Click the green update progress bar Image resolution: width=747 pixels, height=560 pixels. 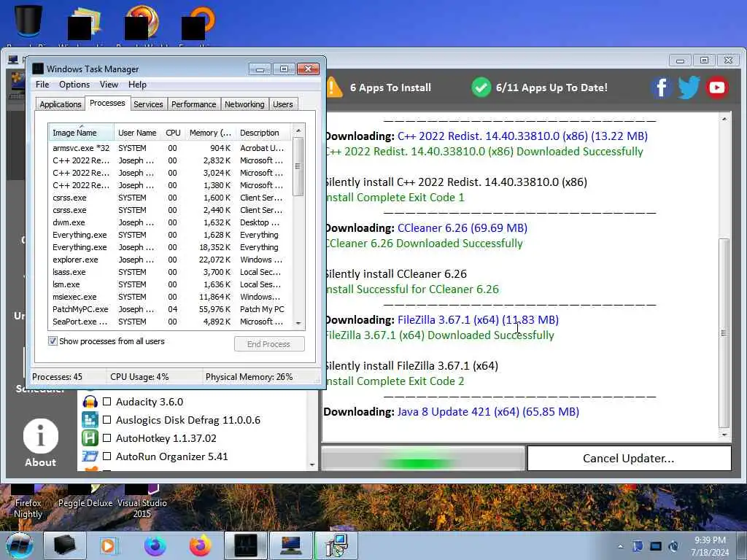click(422, 459)
